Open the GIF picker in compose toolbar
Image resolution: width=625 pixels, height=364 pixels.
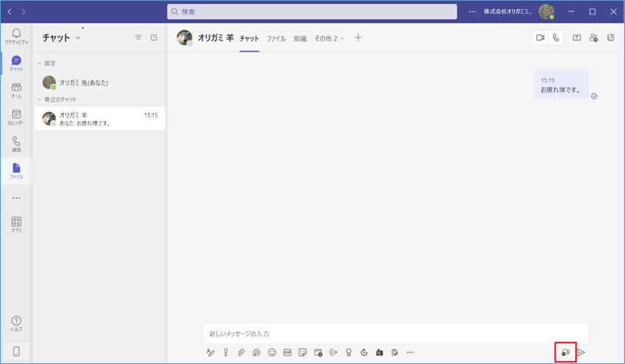click(x=287, y=352)
